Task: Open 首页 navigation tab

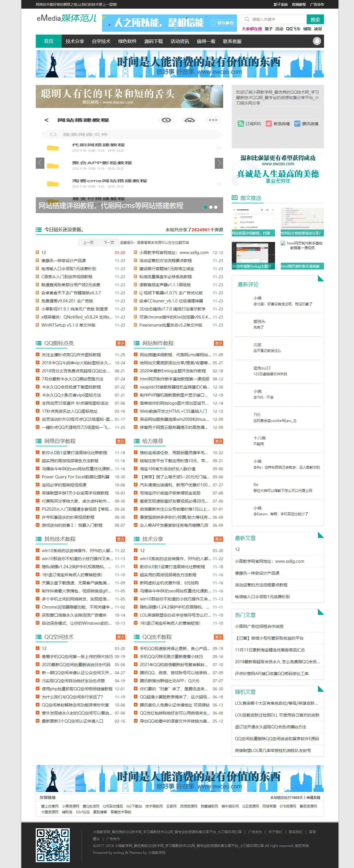Action: click(x=48, y=41)
